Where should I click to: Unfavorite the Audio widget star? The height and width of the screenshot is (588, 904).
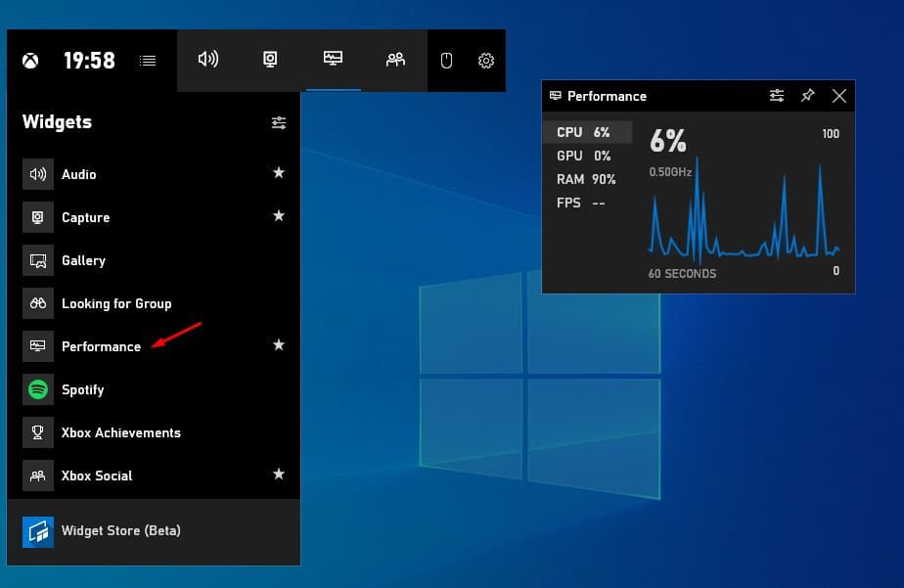coord(279,172)
